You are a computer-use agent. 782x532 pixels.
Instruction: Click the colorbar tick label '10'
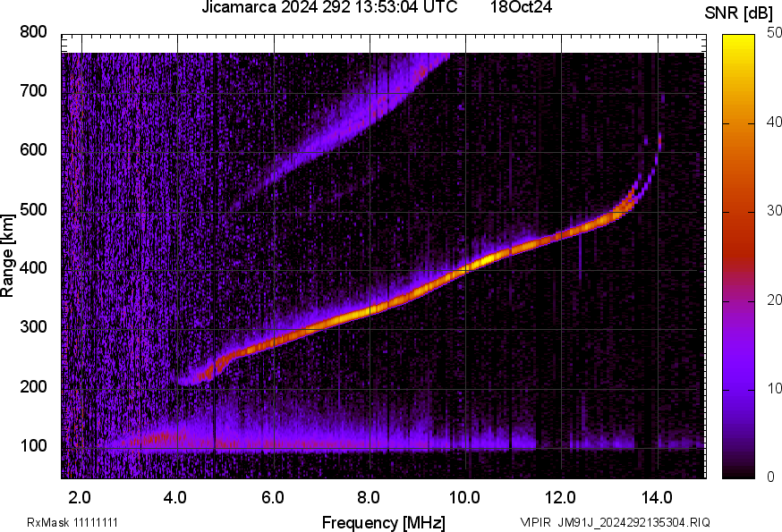point(774,388)
